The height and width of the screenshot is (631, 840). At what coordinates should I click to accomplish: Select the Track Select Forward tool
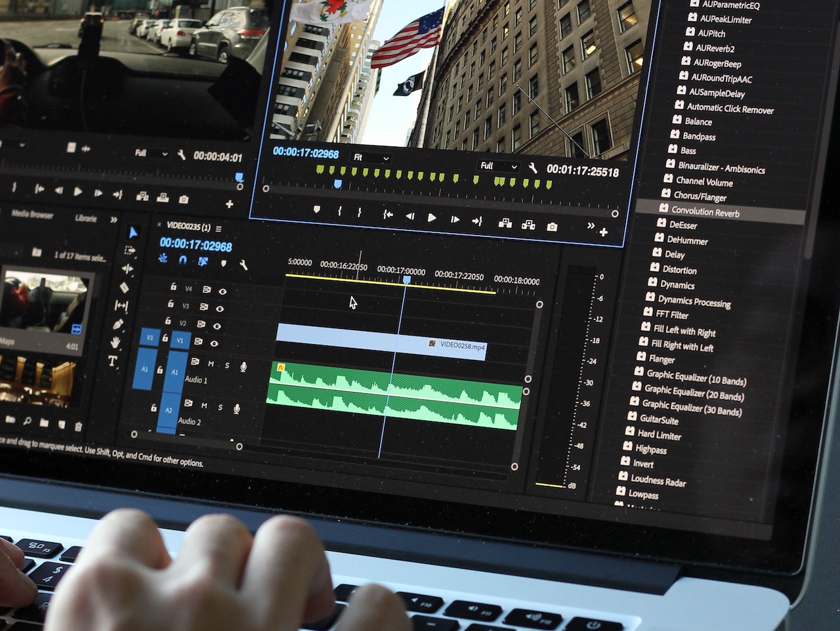[x=130, y=250]
